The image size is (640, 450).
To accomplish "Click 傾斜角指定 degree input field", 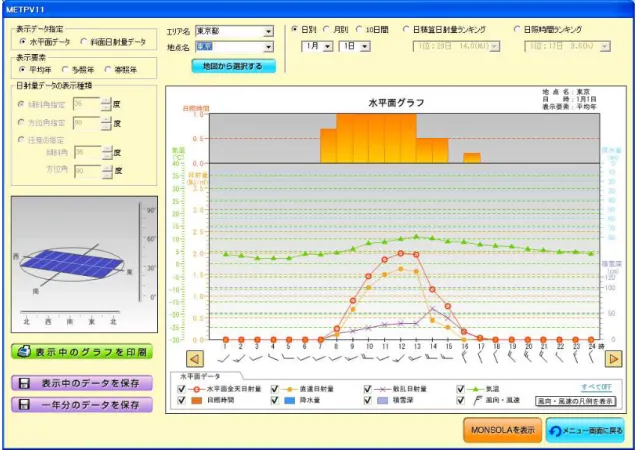I will click(x=87, y=104).
